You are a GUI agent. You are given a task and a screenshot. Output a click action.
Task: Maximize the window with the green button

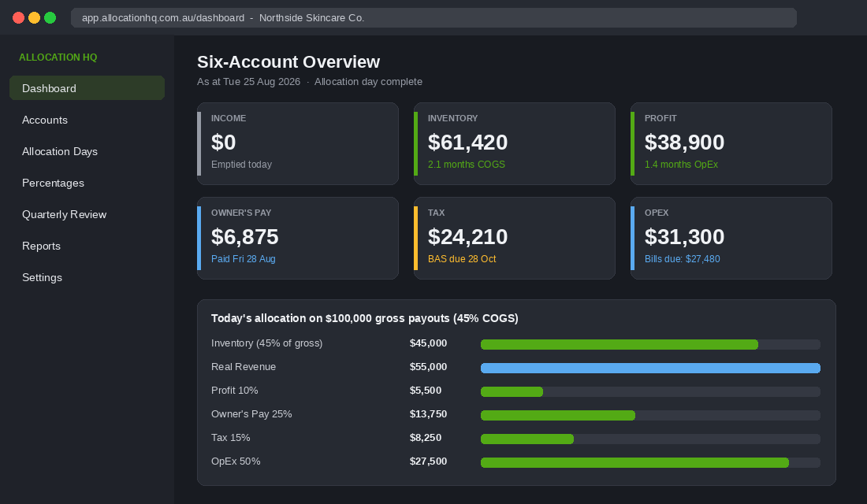pyautogui.click(x=50, y=17)
